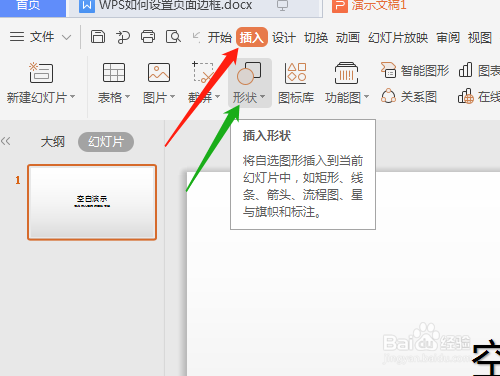Open the 视图 ribbon tab
Viewport: 500px width, 376px height.
(480, 37)
